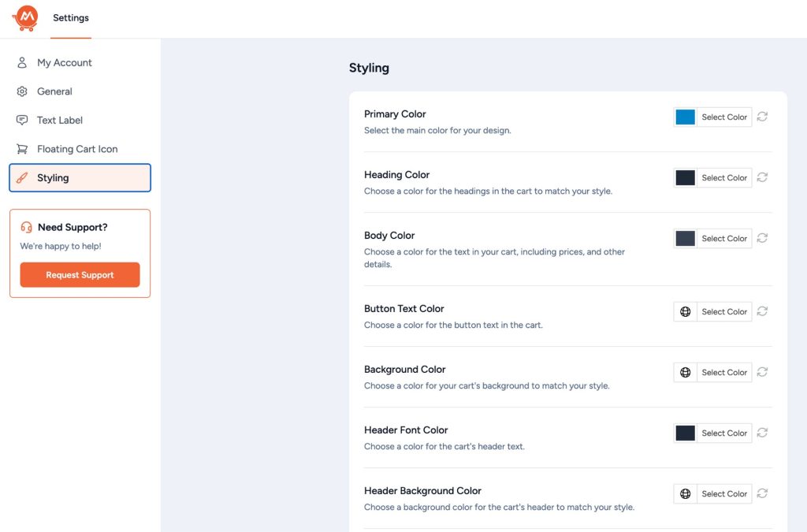The image size is (807, 532).
Task: Reset the Heading Color value
Action: (x=762, y=177)
